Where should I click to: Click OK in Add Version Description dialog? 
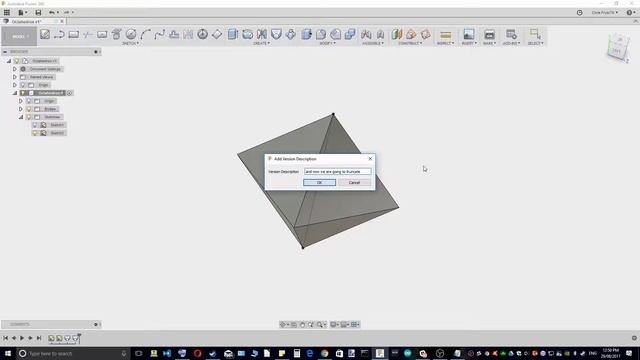pyautogui.click(x=320, y=182)
